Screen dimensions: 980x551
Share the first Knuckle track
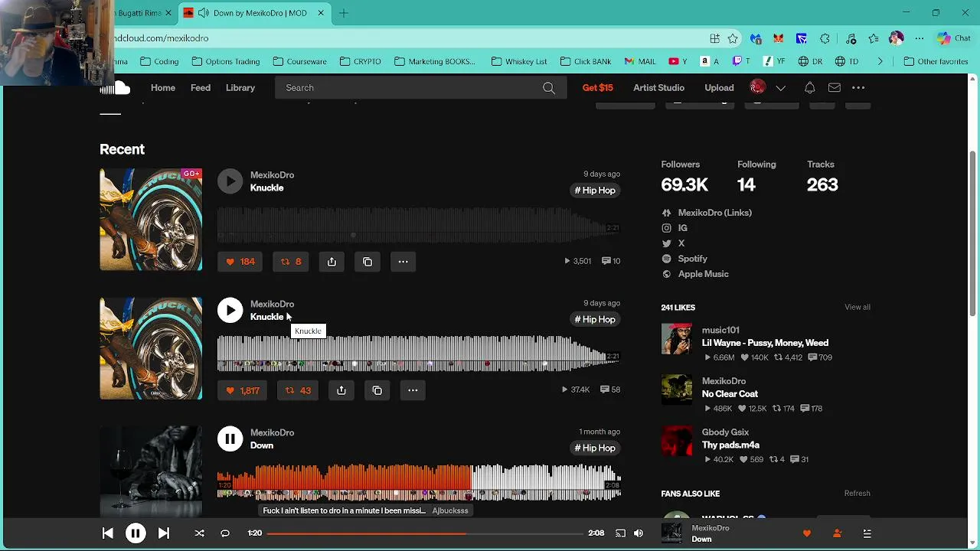pos(332,262)
